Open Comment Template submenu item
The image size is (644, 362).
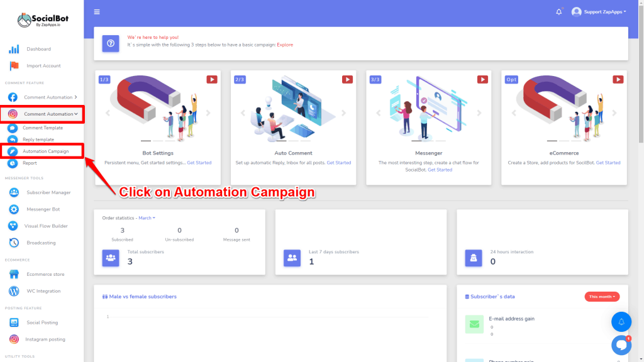43,128
